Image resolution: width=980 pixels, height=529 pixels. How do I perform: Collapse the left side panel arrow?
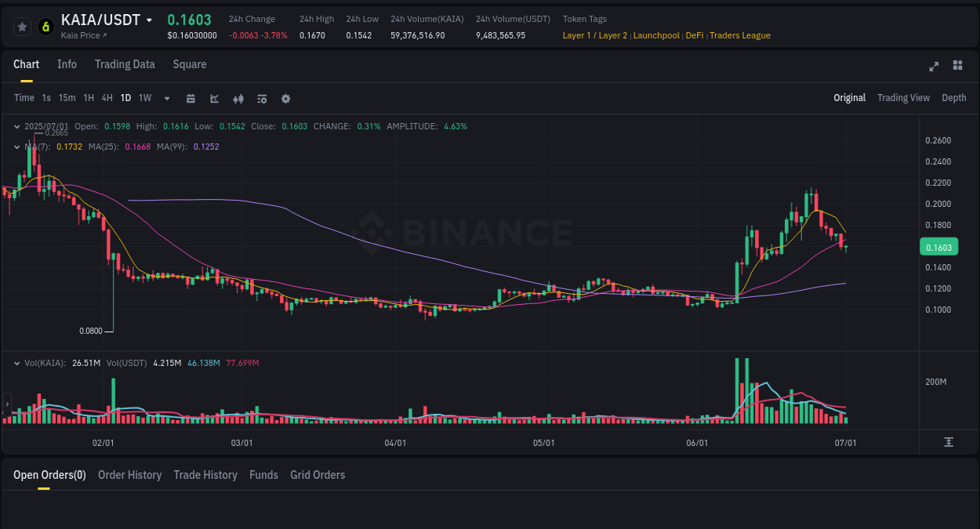pyautogui.click(x=6, y=404)
